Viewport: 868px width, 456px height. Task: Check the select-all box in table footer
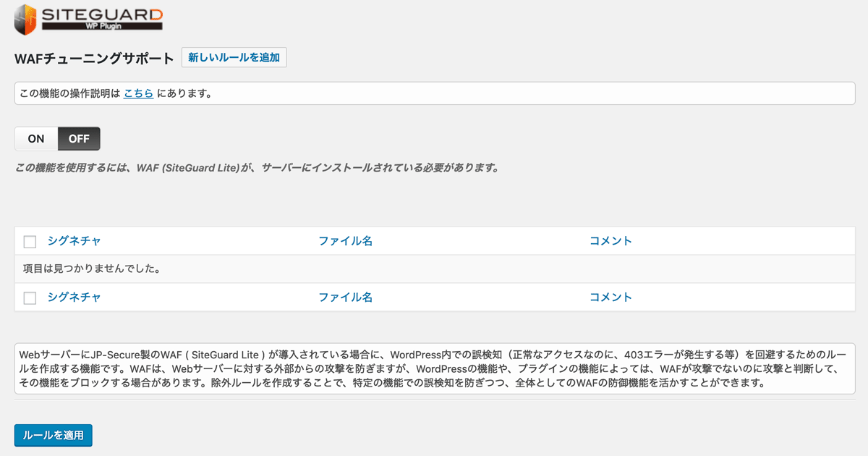tap(30, 297)
